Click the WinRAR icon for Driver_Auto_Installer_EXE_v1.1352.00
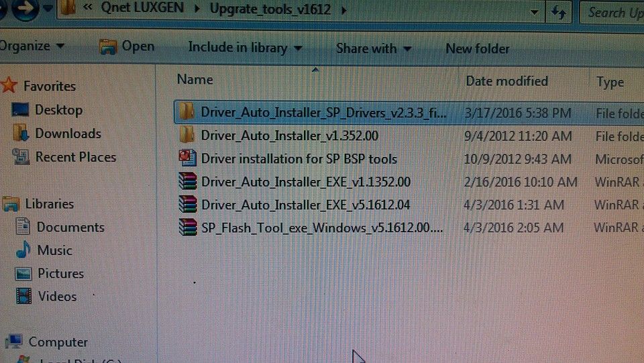Viewport: 644px width, 363px height. (x=187, y=181)
